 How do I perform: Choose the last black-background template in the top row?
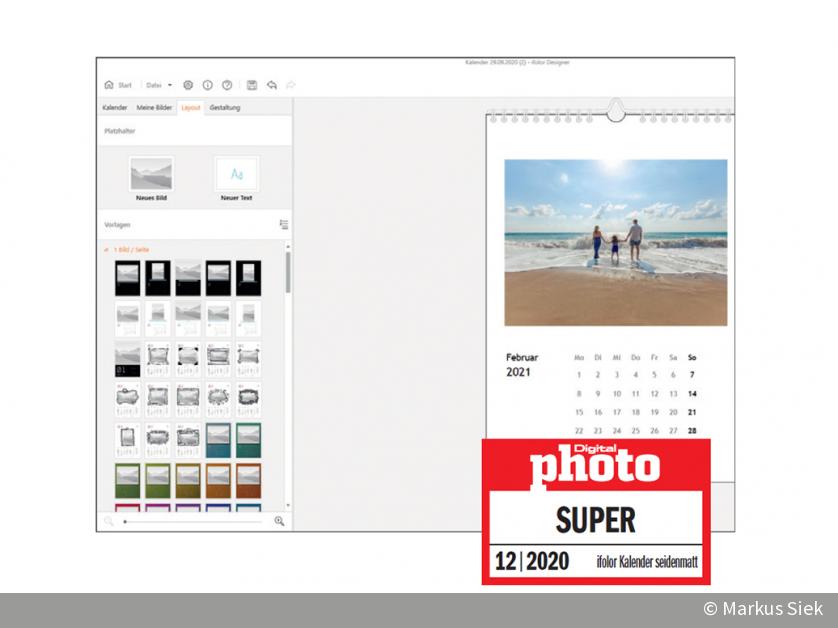coord(249,278)
